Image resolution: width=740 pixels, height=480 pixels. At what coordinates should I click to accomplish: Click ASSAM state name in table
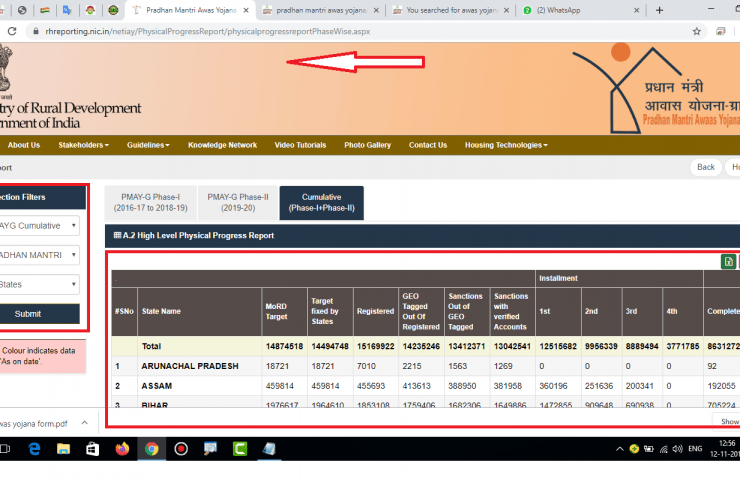(157, 386)
